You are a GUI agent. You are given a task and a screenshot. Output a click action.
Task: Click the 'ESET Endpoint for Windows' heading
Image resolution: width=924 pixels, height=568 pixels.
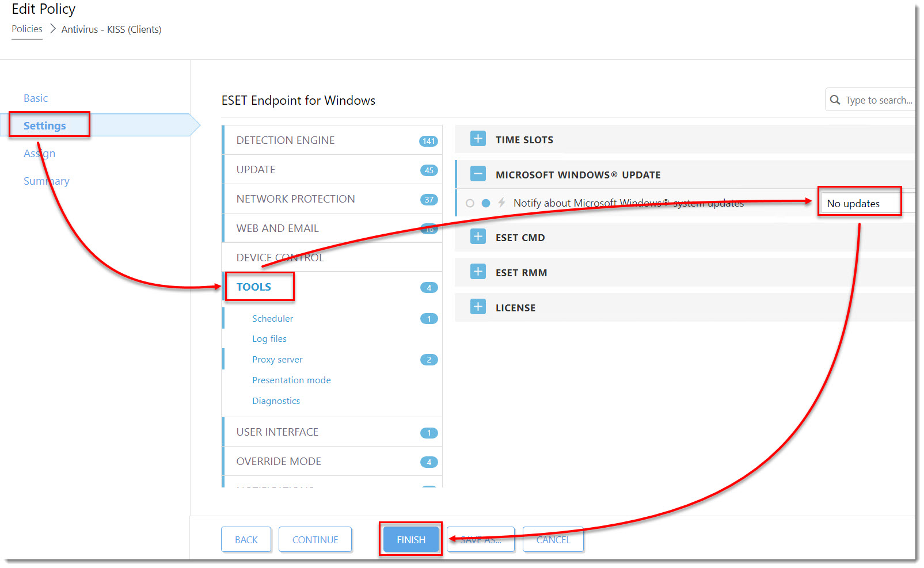(x=298, y=101)
